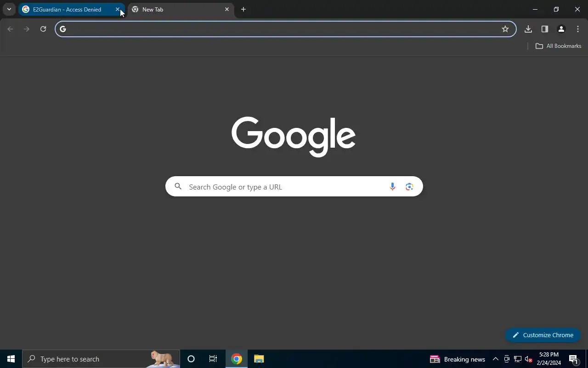The width and height of the screenshot is (588, 368).
Task: Open the Chrome profile icon
Action: click(561, 29)
